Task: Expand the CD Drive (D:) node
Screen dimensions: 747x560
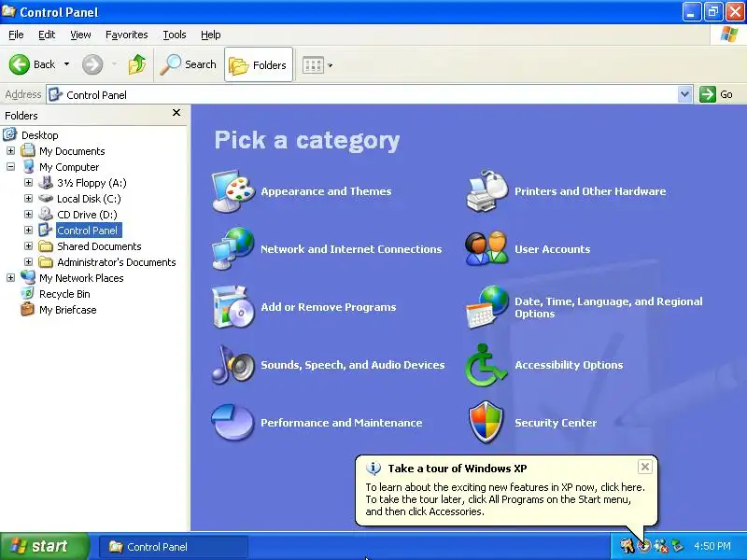Action: click(28, 215)
